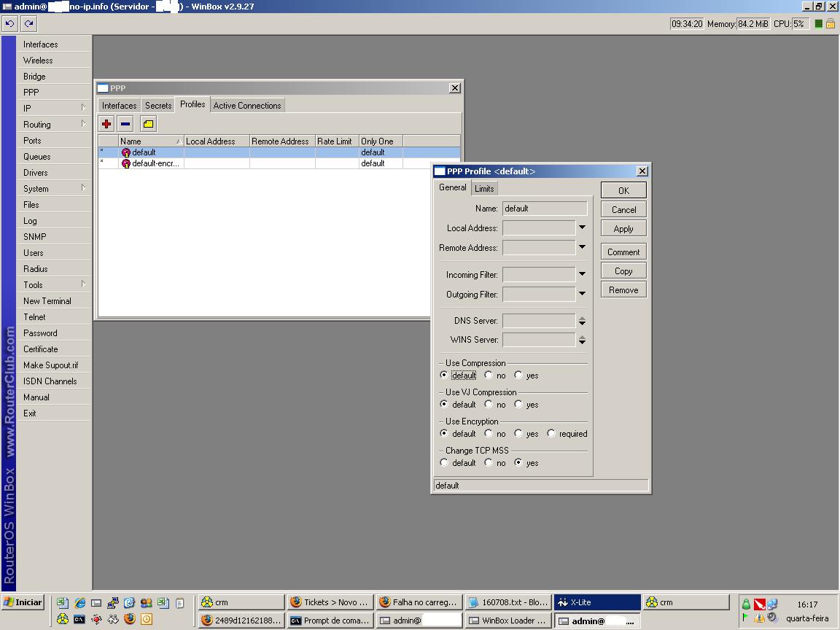Viewport: 840px width, 630px height.
Task: Click the green user tray icon
Action: [x=746, y=604]
